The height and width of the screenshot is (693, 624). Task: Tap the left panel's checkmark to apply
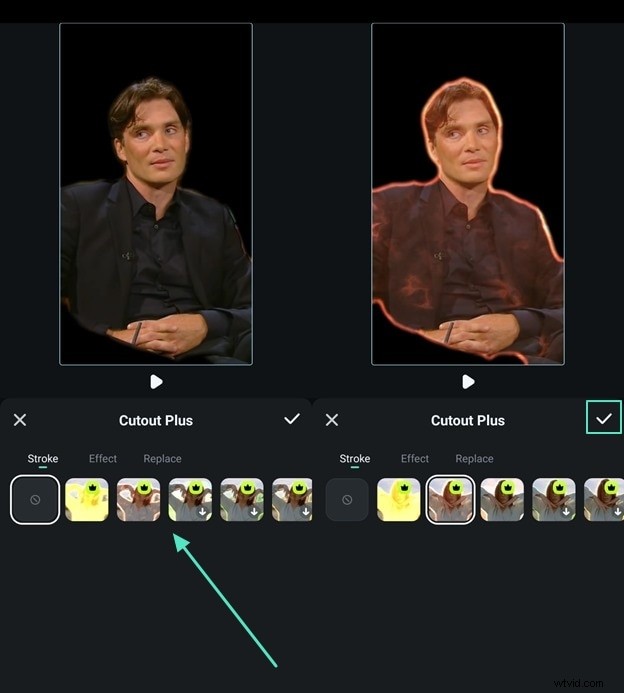292,419
